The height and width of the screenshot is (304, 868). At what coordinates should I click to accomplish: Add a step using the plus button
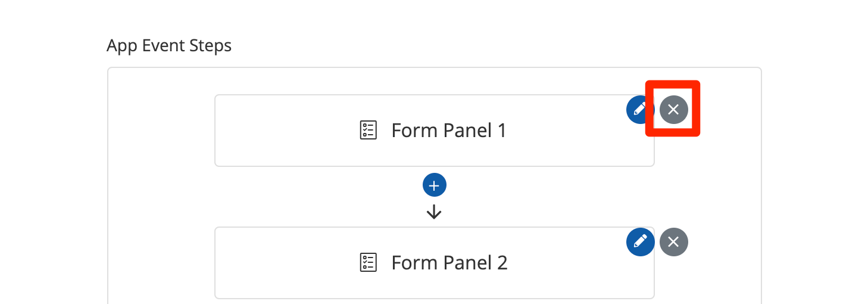(x=434, y=185)
